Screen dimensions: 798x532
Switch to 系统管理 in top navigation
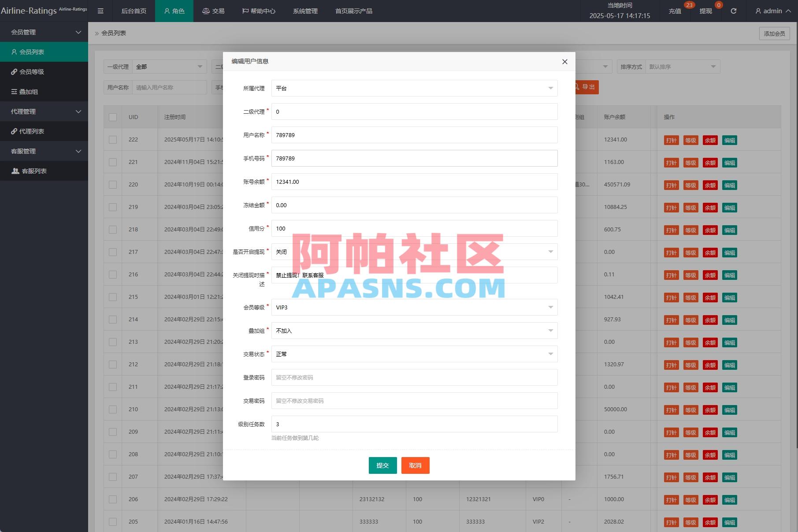coord(305,11)
